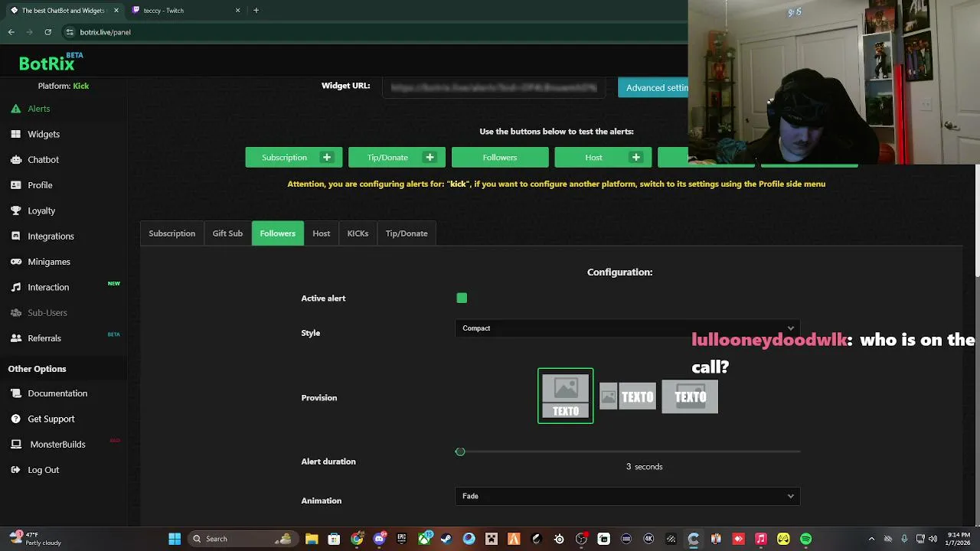Click the taskbar Search box
Screen dimensions: 980x551
click(243, 539)
